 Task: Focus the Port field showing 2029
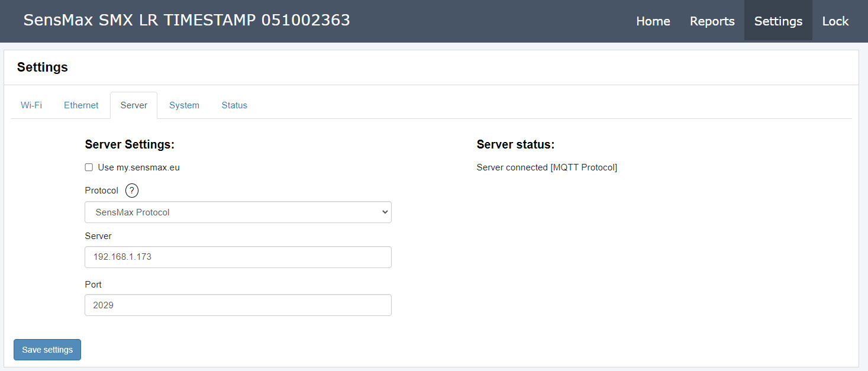(238, 305)
